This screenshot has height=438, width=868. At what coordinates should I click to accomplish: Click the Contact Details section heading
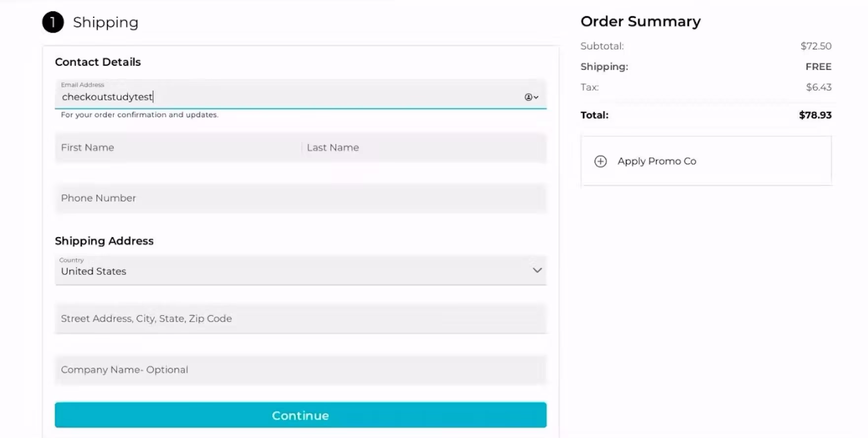point(98,62)
